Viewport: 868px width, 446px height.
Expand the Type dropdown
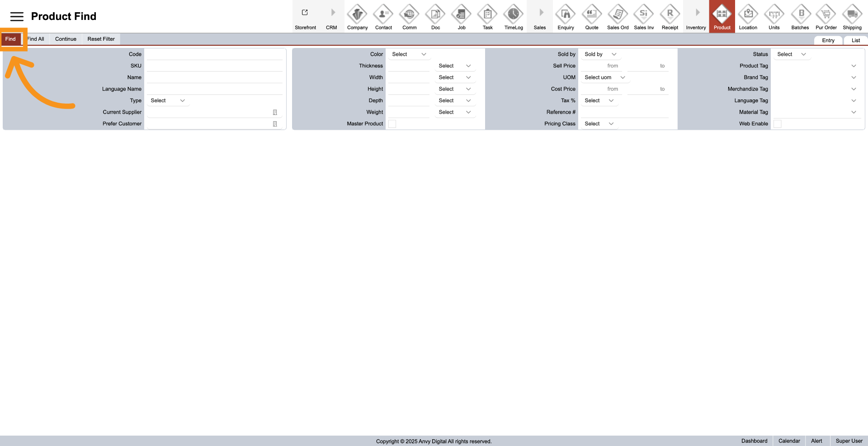point(168,100)
